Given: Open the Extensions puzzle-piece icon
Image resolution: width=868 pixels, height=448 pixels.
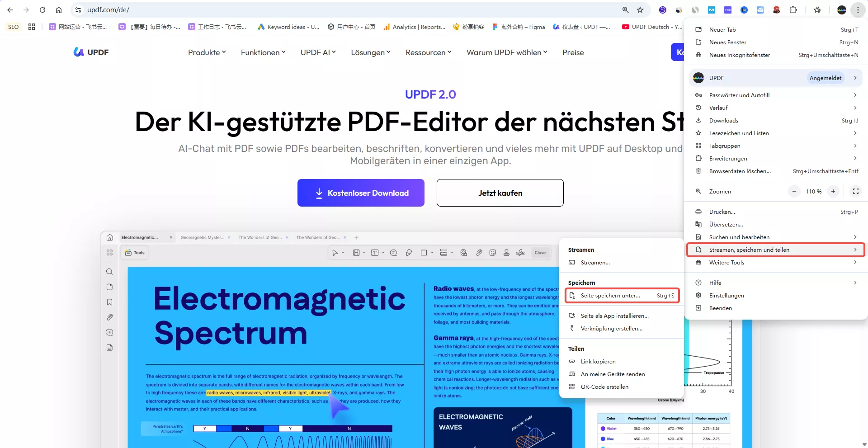Looking at the screenshot, I should click(x=793, y=10).
